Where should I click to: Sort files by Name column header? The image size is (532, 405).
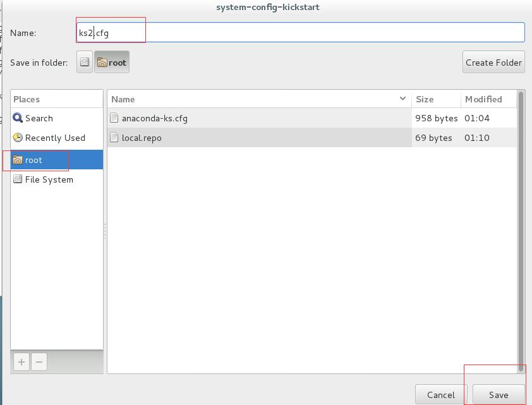click(x=260, y=99)
